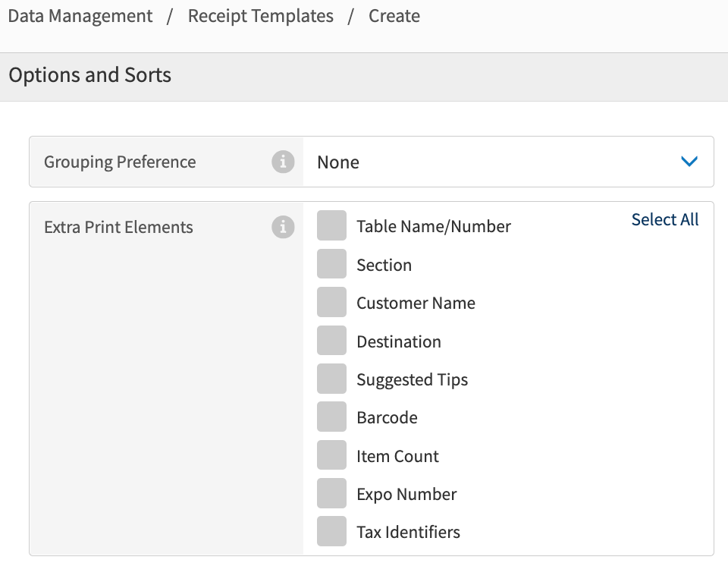The image size is (728, 563).
Task: Click the Grouping Preference field label
Action: point(120,162)
